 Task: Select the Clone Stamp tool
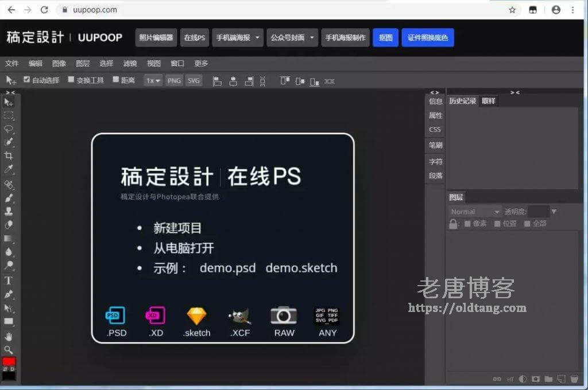pos(9,211)
